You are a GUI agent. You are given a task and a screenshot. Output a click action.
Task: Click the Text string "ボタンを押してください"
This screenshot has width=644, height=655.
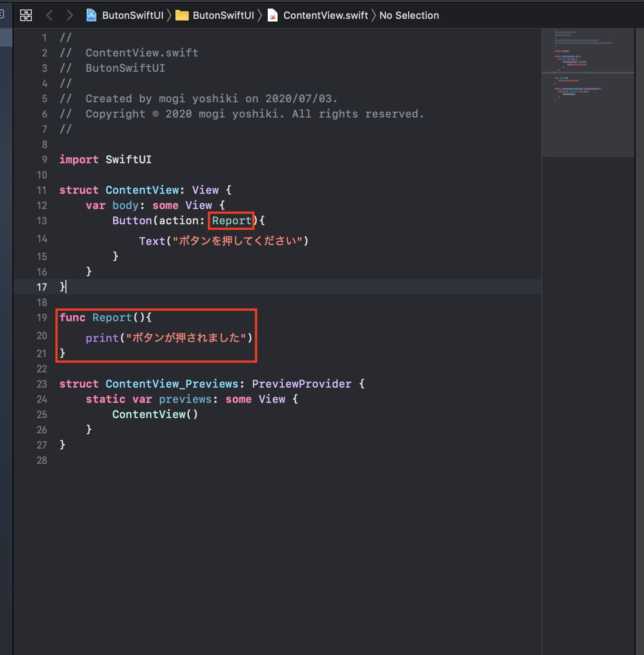(x=237, y=241)
